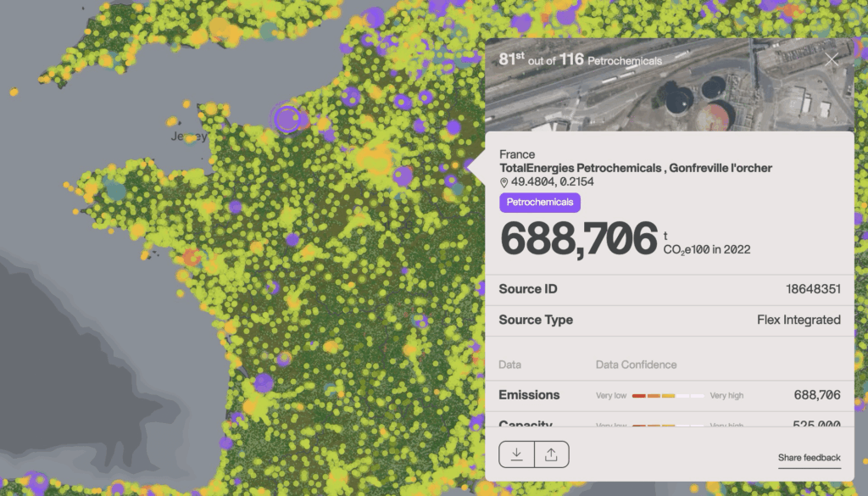Click the share/export upload icon

[551, 454]
